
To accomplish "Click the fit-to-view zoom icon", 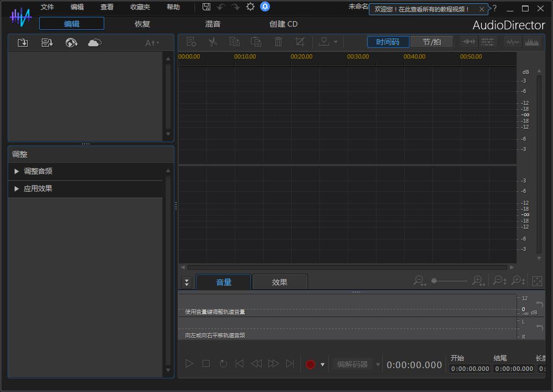I will [x=537, y=281].
